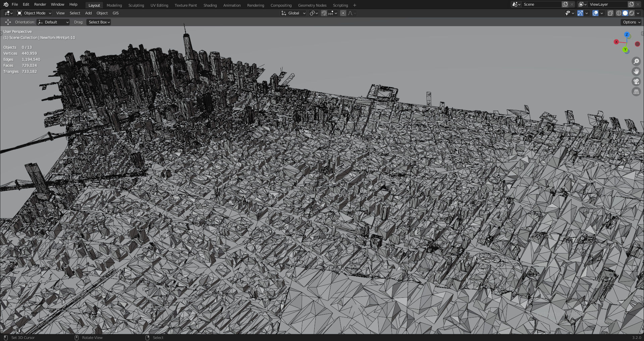Expand the shading options dropdown arrow
Viewport: 644px width, 341px height.
point(638,13)
